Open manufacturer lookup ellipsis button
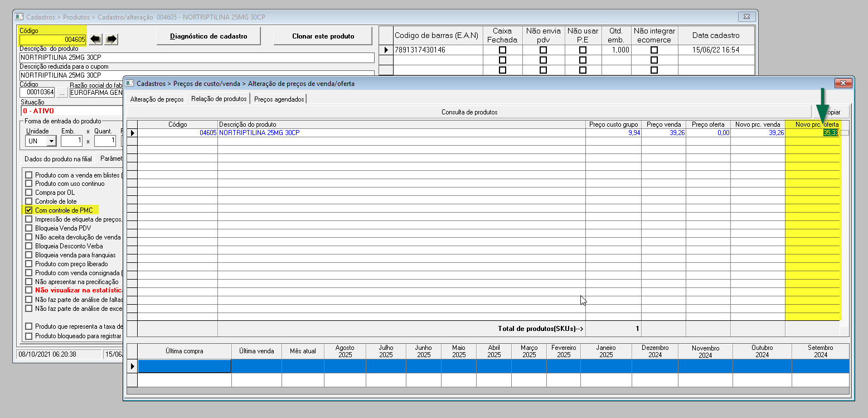Image resolution: width=868 pixels, height=418 pixels. pos(62,93)
